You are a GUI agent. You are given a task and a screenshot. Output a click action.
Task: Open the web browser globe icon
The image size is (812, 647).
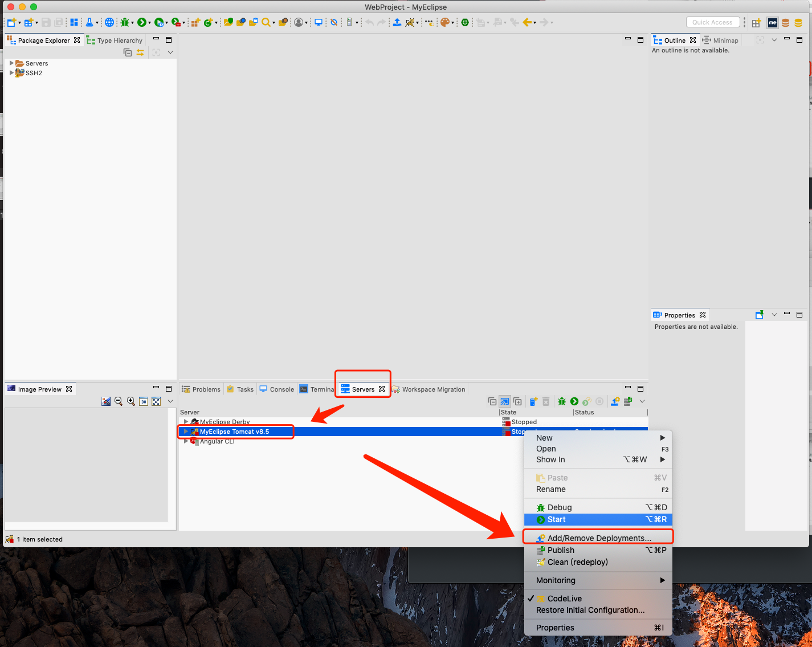pos(109,22)
